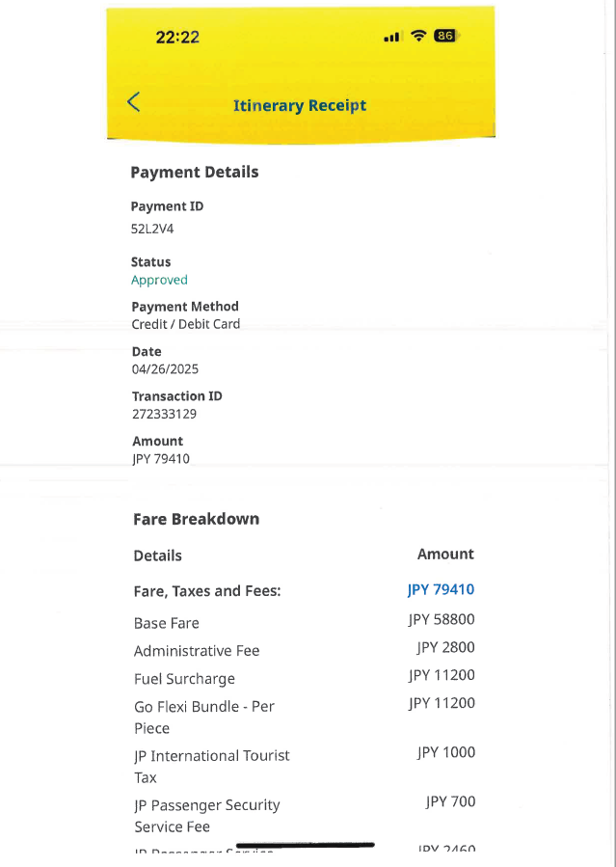The image size is (616, 867).
Task: Select the Transaction ID number 272333129
Action: (164, 414)
